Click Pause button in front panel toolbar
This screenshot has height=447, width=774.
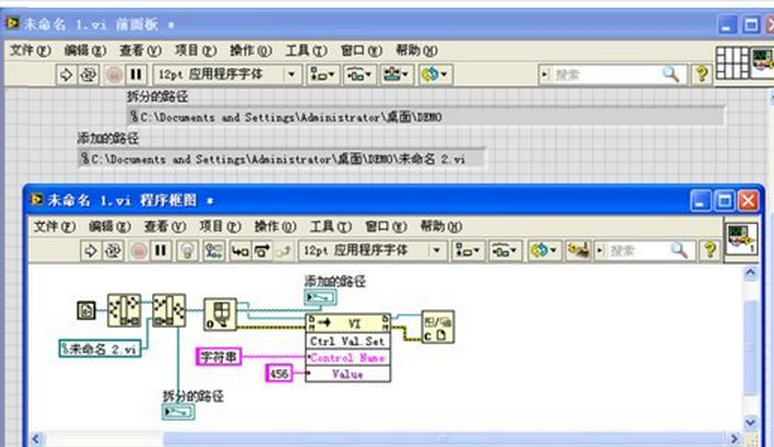click(x=136, y=75)
